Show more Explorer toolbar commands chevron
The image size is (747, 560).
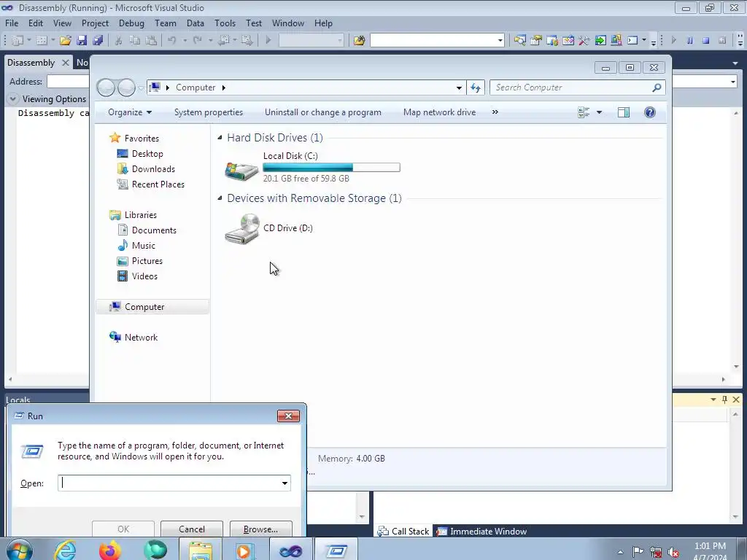(495, 112)
